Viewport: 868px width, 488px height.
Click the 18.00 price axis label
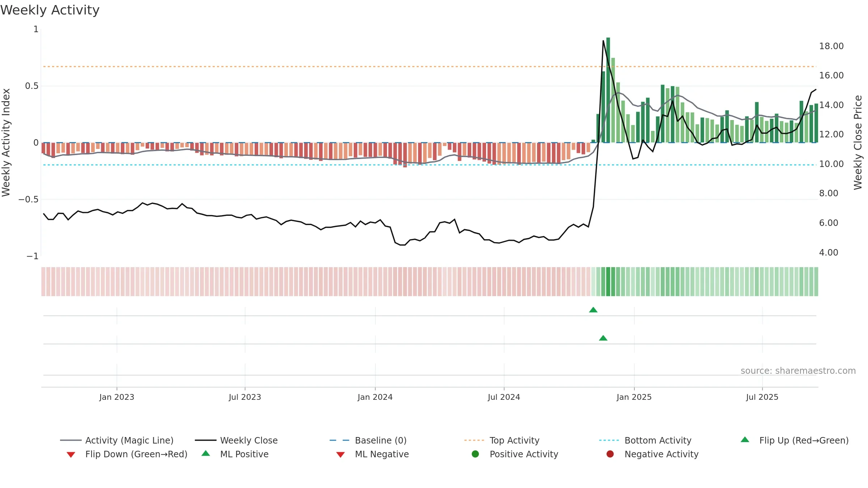point(831,46)
